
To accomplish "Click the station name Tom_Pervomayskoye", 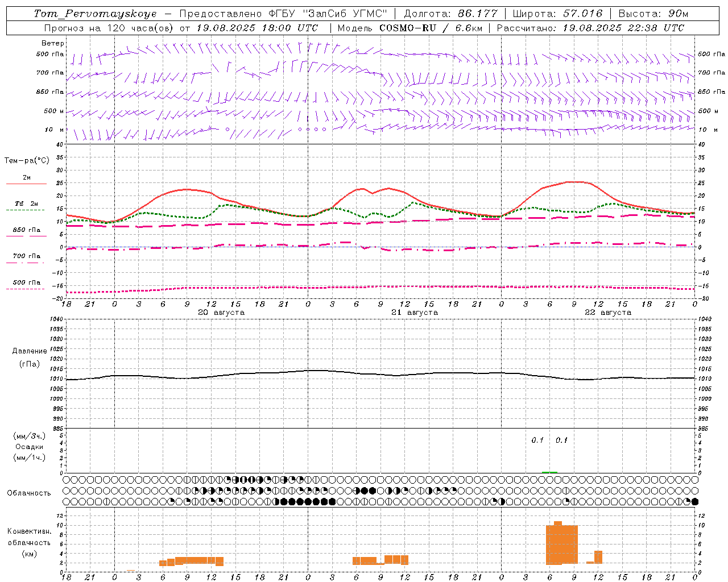I will pyautogui.click(x=95, y=14).
